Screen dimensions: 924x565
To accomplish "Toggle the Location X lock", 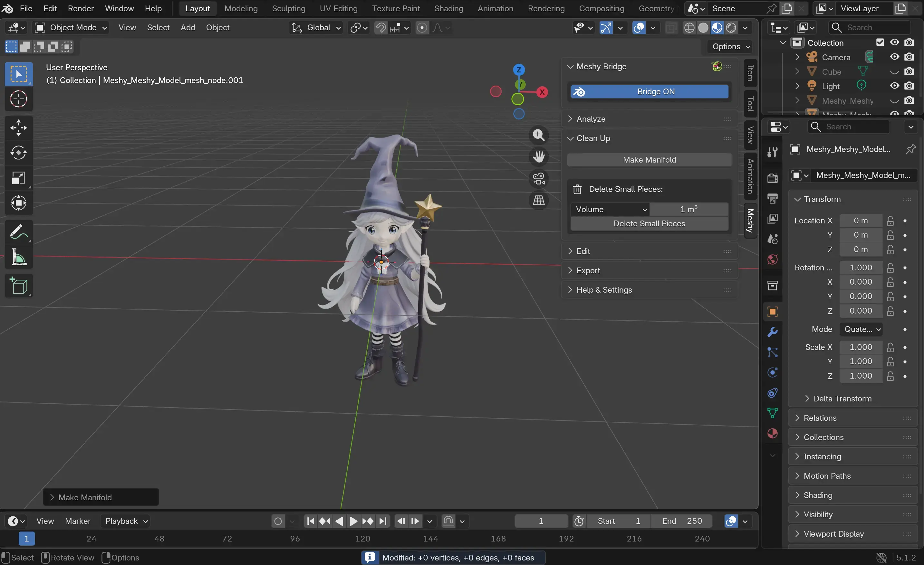I will [x=890, y=221].
